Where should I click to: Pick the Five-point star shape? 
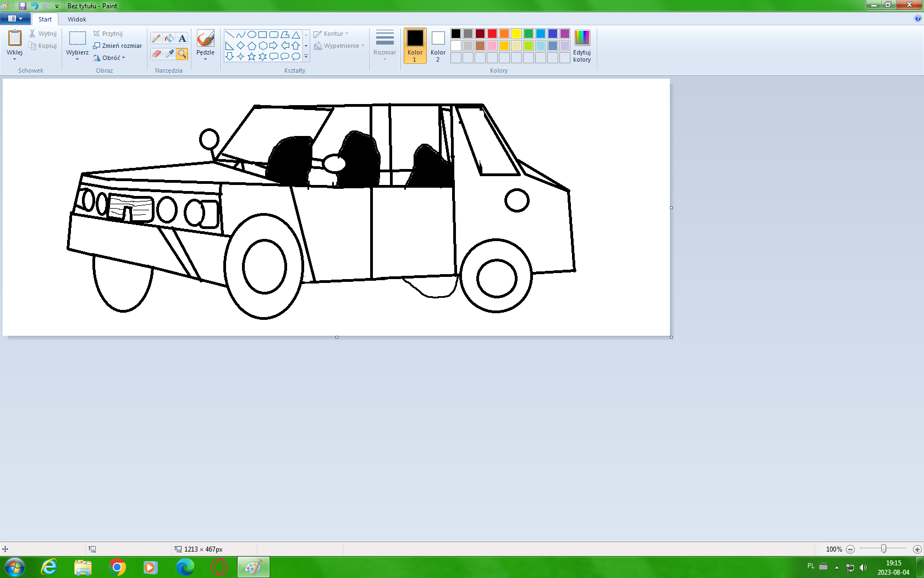tap(252, 57)
